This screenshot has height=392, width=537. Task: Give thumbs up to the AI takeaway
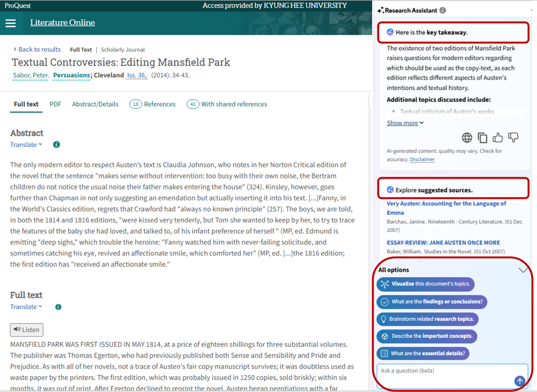[498, 138]
